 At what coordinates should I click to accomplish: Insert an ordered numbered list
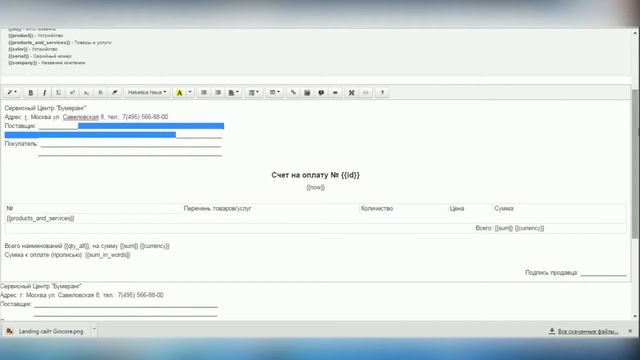tap(218, 93)
